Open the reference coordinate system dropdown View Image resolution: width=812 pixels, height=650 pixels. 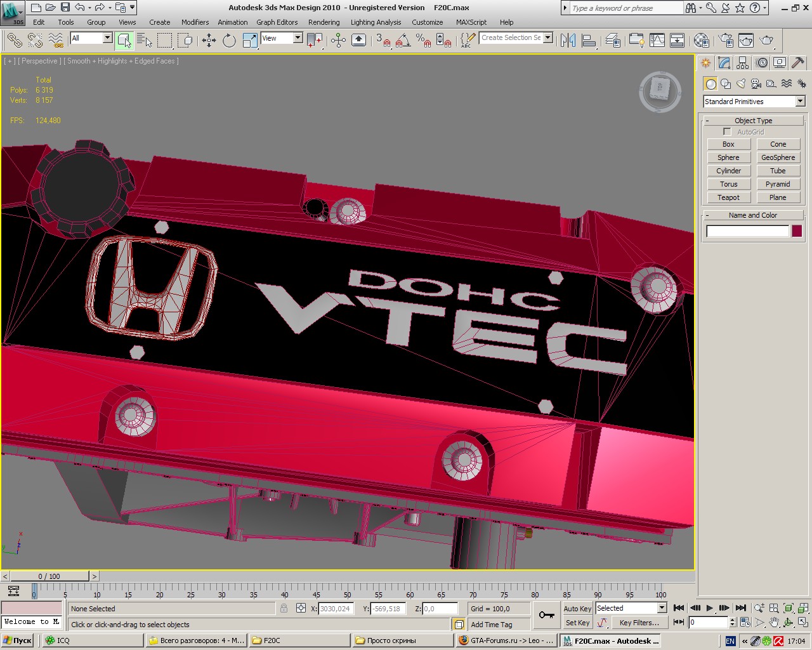[x=282, y=38]
